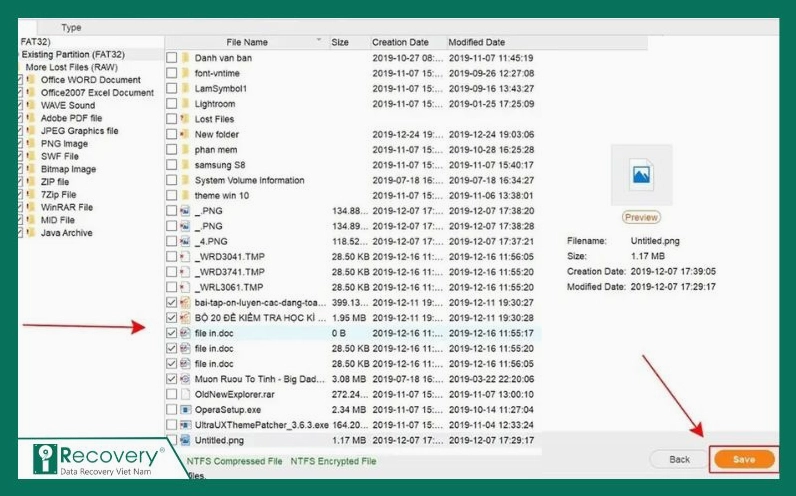Click the samsung S8 folder icon

click(x=184, y=165)
